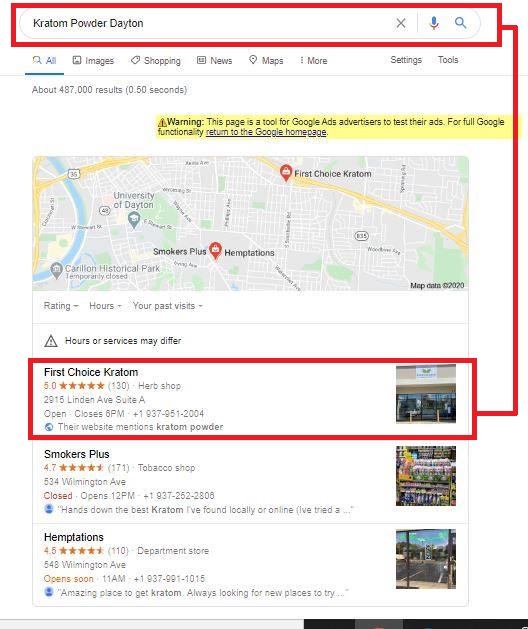Image resolution: width=528 pixels, height=629 pixels.
Task: Open the Tools search options
Action: click(448, 60)
